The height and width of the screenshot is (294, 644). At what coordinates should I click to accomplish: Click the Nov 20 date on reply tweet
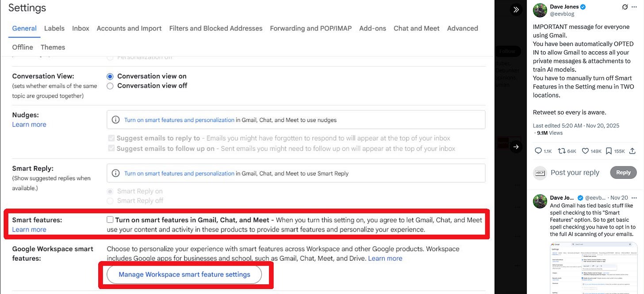click(x=619, y=197)
